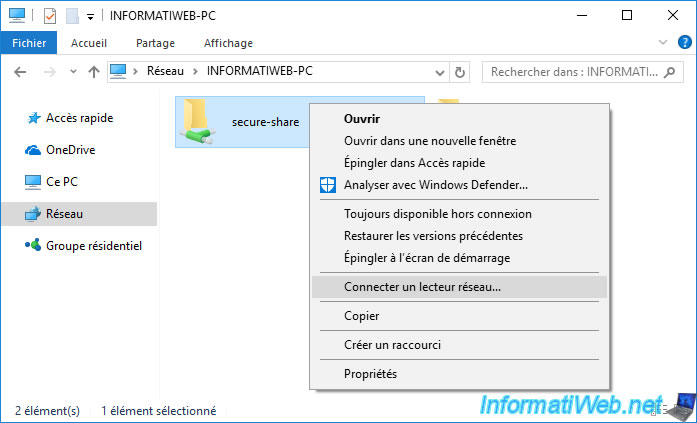The height and width of the screenshot is (423, 697).
Task: Click Windows Defender shield icon in menu
Action: click(x=328, y=185)
